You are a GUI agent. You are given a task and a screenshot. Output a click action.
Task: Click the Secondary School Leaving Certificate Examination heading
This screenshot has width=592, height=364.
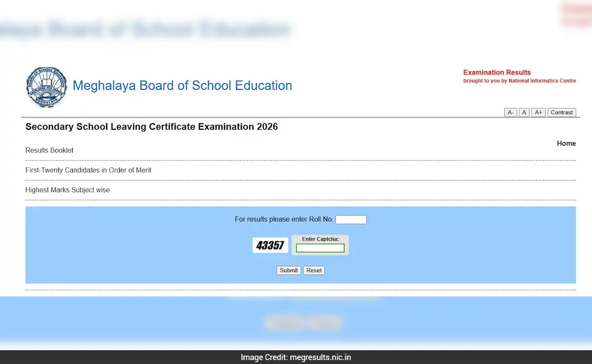tap(151, 127)
